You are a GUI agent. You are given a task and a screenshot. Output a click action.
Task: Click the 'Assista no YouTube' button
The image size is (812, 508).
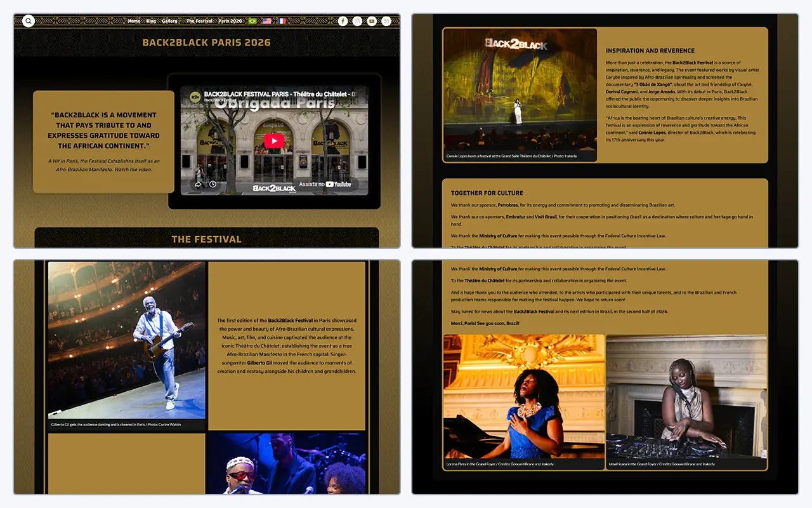coord(325,184)
